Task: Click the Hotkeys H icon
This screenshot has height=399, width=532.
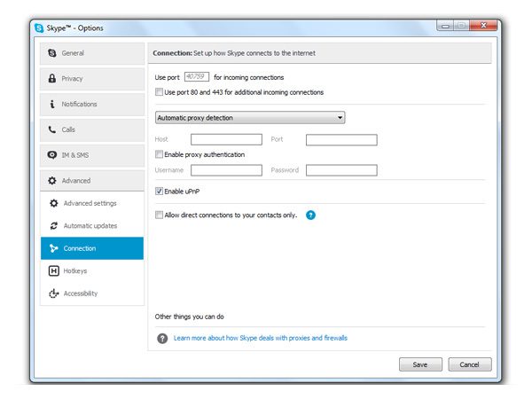Action: pyautogui.click(x=53, y=270)
